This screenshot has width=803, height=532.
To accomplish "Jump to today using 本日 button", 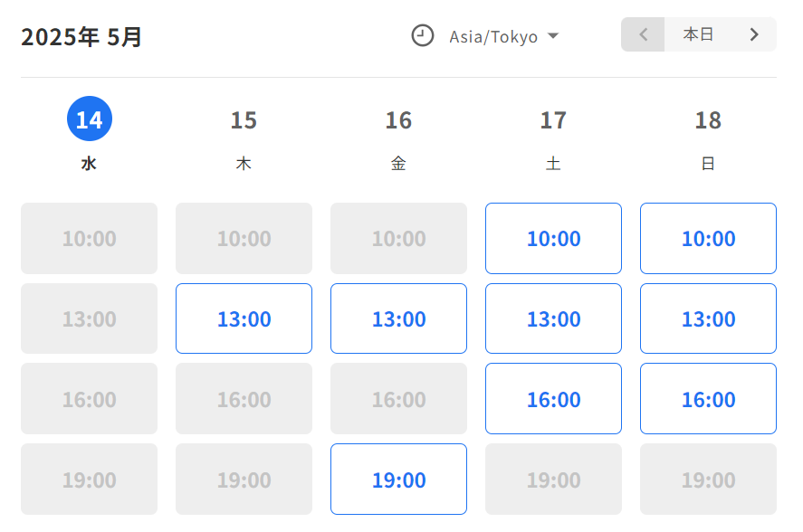I will 699,34.
